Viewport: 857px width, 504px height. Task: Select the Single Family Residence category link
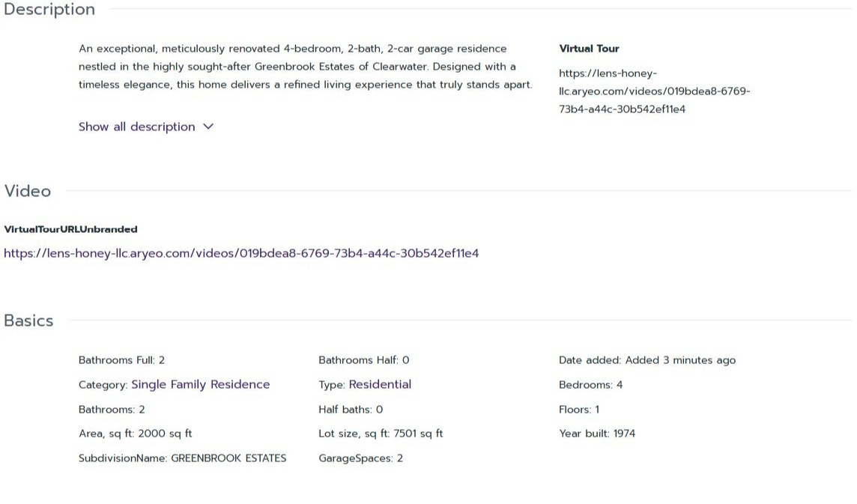(x=201, y=384)
